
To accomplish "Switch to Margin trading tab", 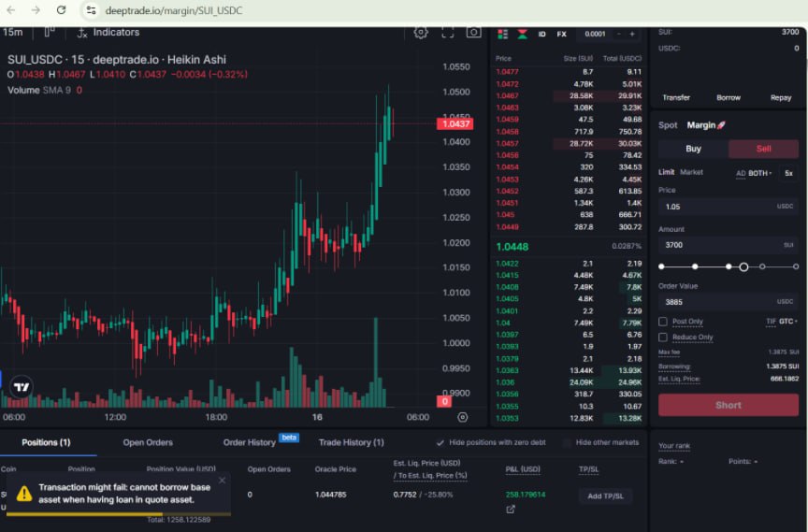I will click(705, 125).
